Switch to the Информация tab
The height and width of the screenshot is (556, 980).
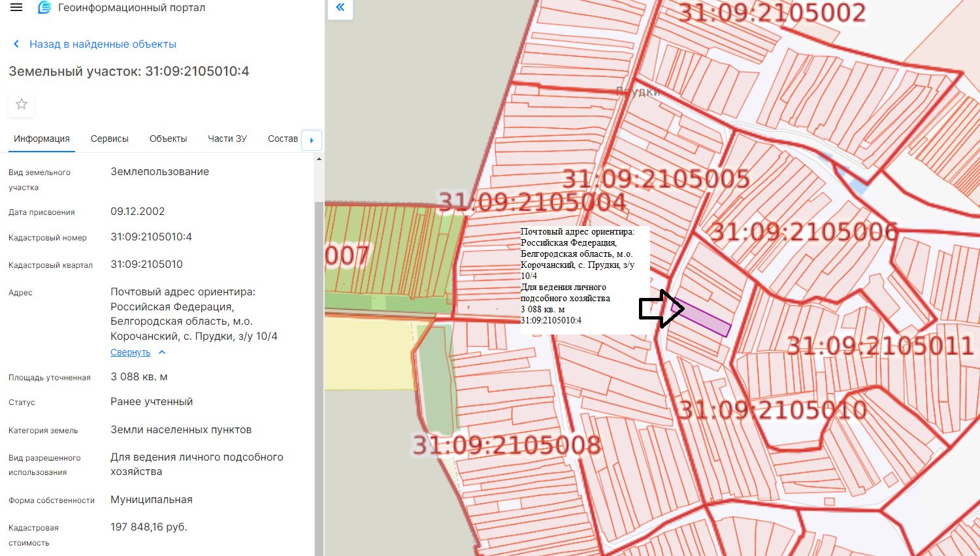point(42,139)
